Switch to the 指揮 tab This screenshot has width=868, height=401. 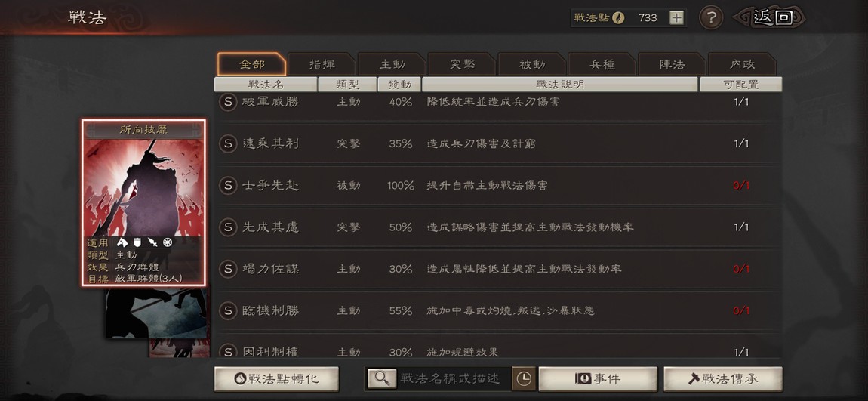click(x=322, y=64)
